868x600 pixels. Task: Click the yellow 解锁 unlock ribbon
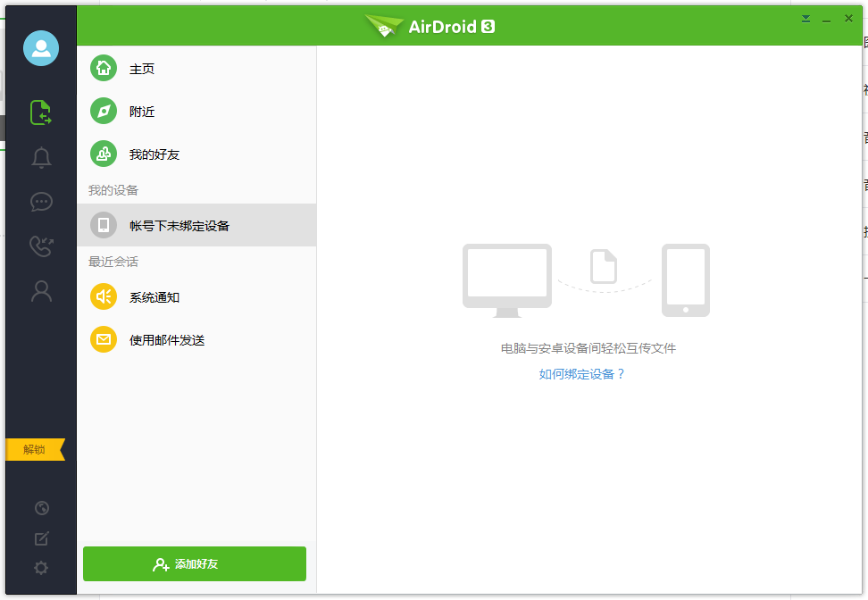(x=35, y=449)
